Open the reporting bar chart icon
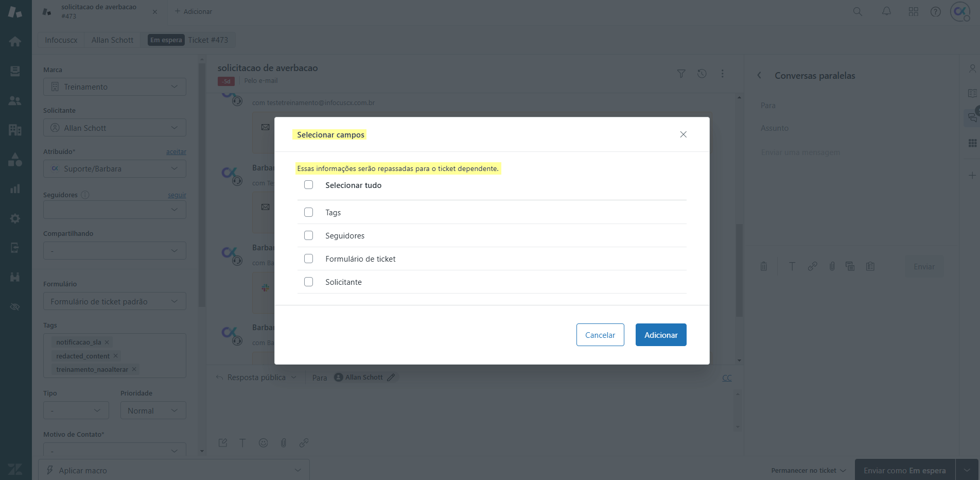Screen dimensions: 980x480 point(15,188)
